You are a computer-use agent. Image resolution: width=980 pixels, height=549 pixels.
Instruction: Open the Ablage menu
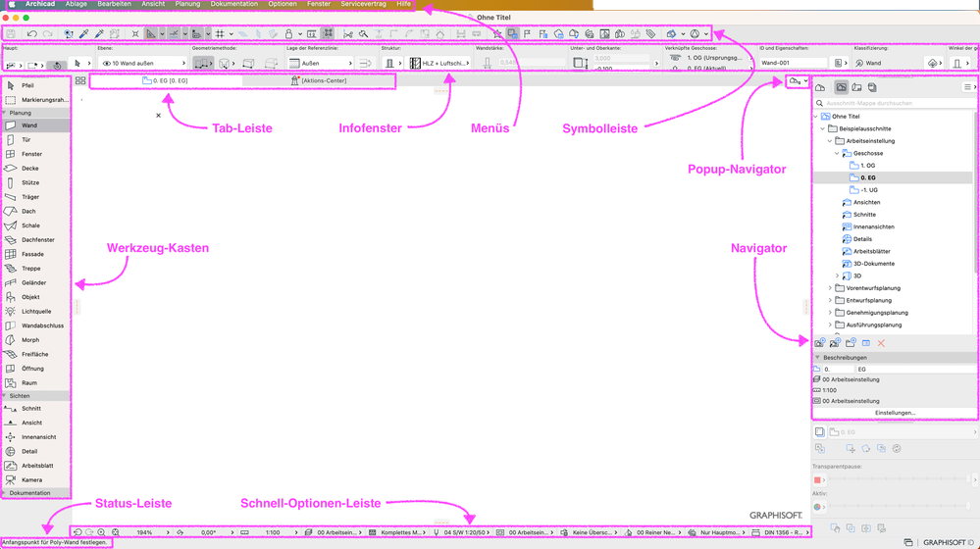[77, 4]
